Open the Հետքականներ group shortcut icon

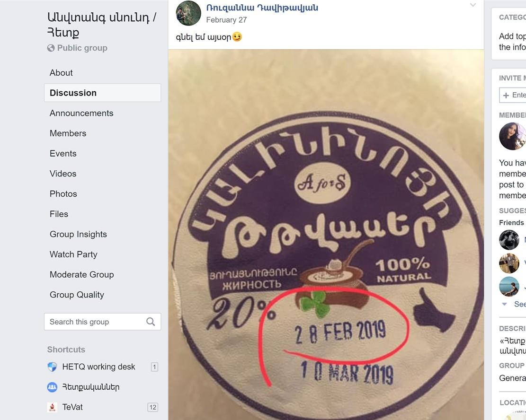pyautogui.click(x=52, y=387)
